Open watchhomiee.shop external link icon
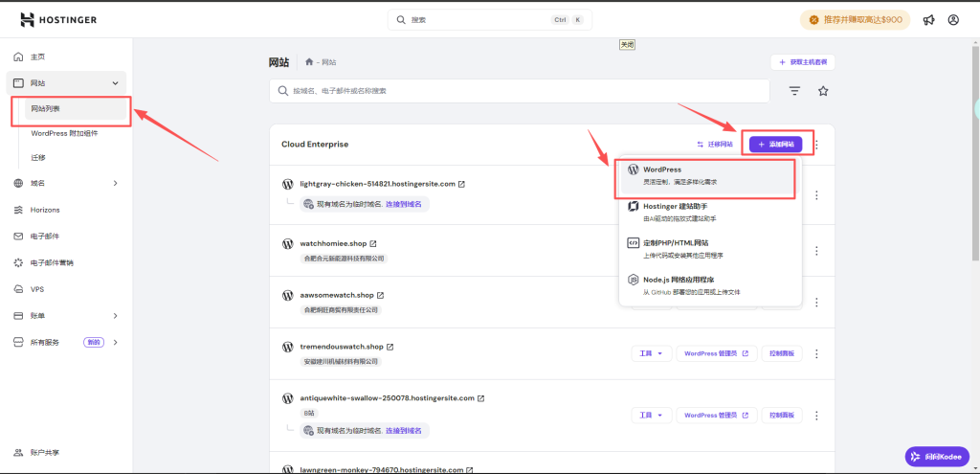This screenshot has height=474, width=980. point(373,243)
